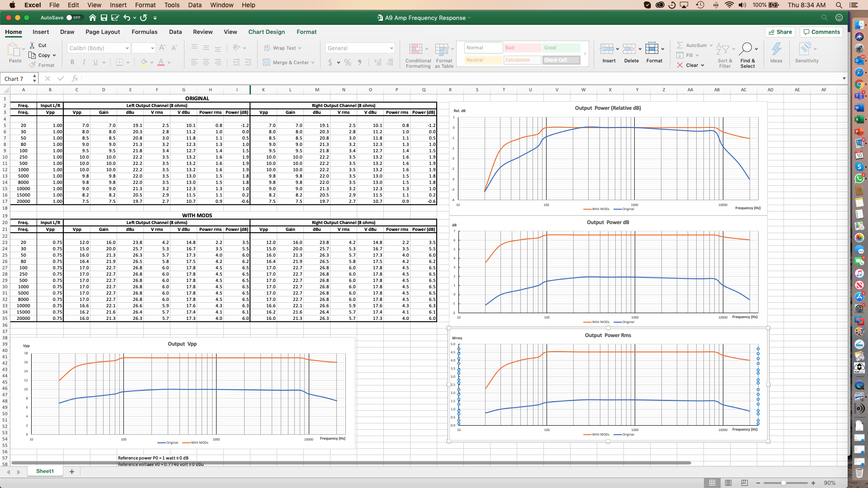
Task: Click Conditional Formatting icon
Action: 415,49
